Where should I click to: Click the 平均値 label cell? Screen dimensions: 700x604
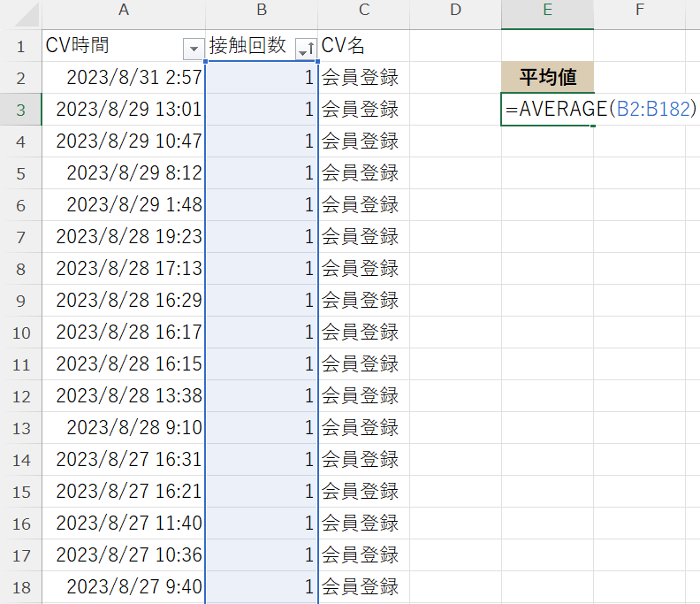547,77
